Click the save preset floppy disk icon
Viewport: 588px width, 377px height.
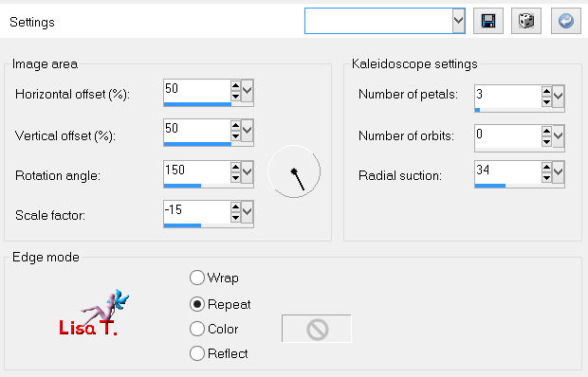pos(488,21)
